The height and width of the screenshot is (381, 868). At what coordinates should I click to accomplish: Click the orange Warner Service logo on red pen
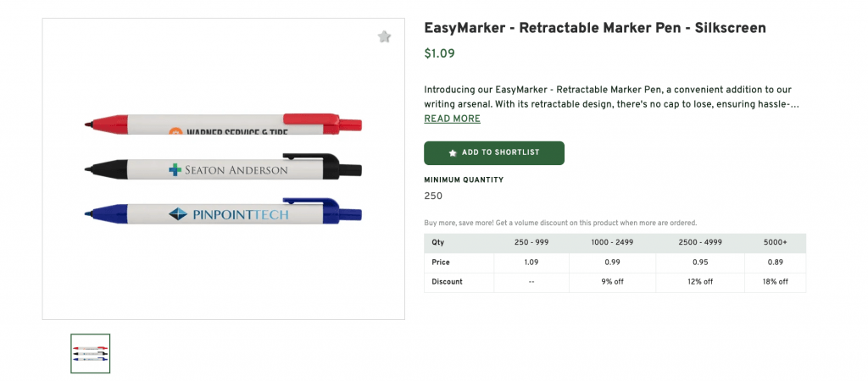point(175,133)
